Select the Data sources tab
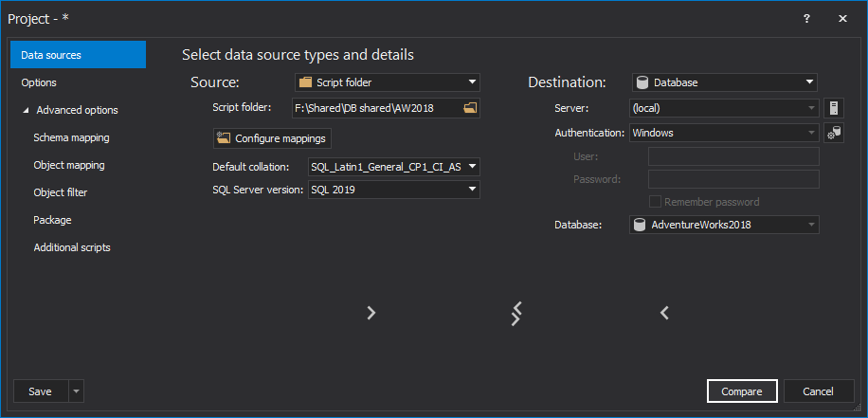The width and height of the screenshot is (868, 418). click(78, 55)
